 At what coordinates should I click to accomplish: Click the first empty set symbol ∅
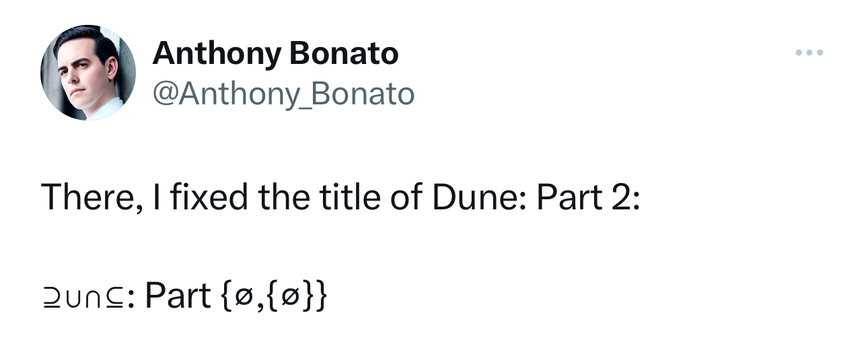(238, 297)
